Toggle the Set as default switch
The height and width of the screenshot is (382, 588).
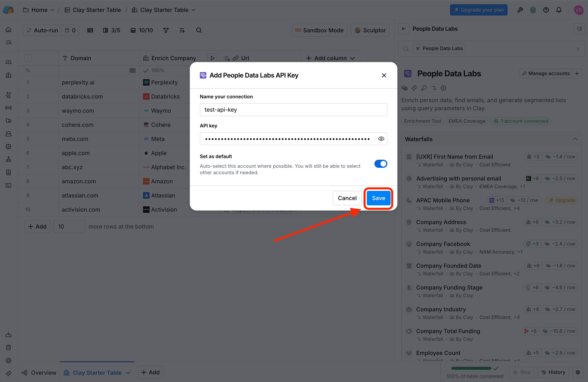click(x=380, y=164)
